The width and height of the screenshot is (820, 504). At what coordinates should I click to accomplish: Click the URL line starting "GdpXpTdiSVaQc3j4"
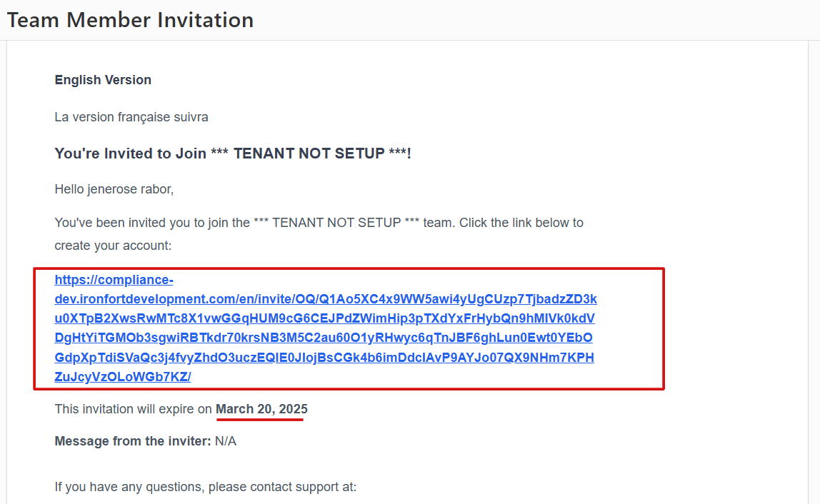click(x=324, y=357)
